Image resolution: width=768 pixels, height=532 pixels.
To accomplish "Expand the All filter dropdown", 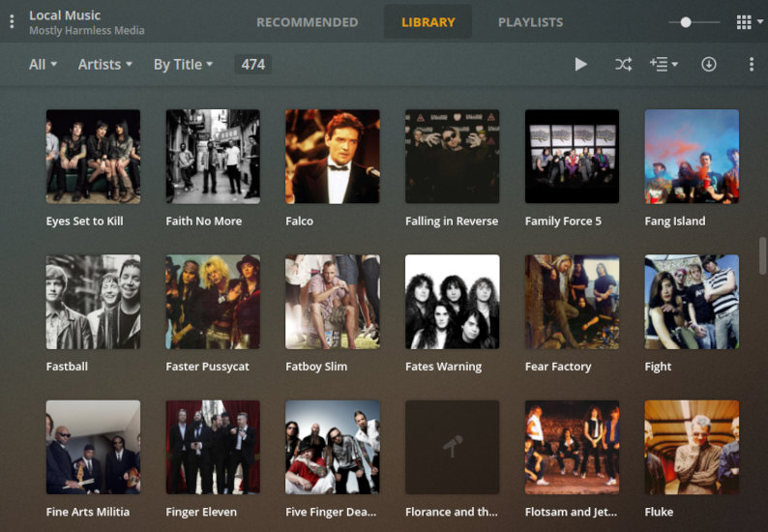I will [x=43, y=65].
